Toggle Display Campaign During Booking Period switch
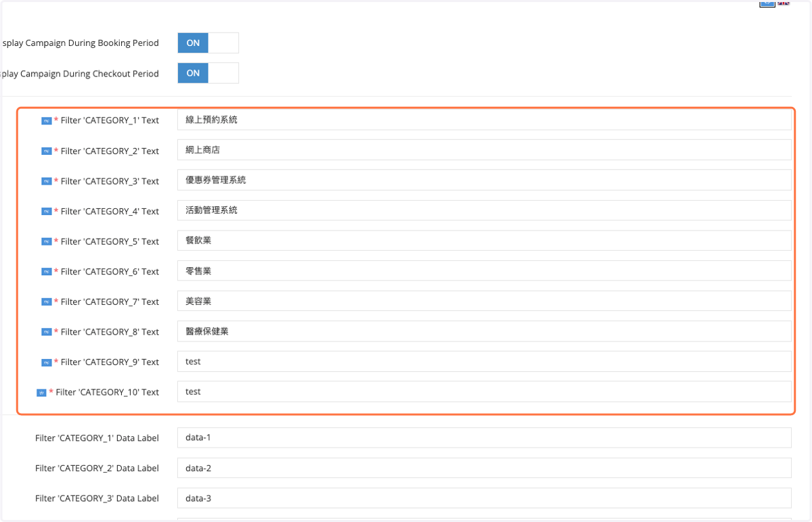The image size is (812, 522). pos(208,43)
